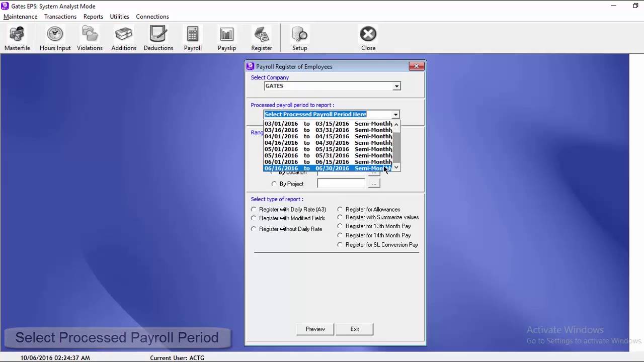This screenshot has height=362, width=644.
Task: Open the Register toolbar icon
Action: point(262,39)
